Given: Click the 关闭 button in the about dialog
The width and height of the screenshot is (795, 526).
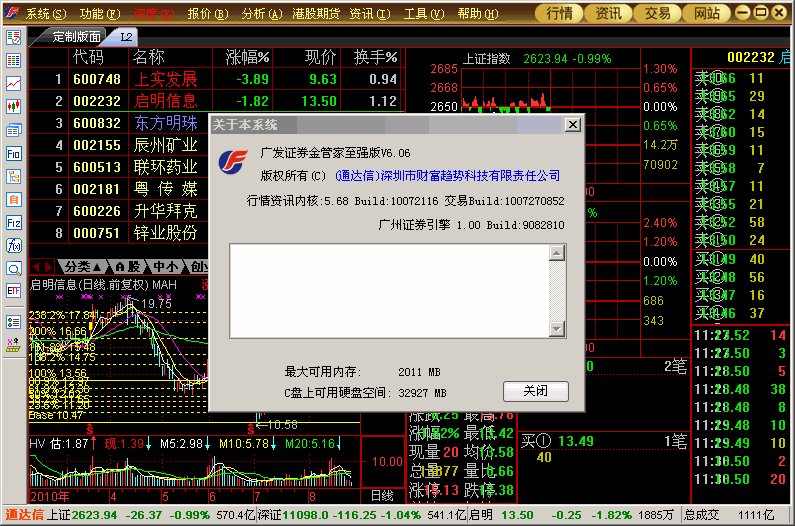Looking at the screenshot, I should [535, 391].
